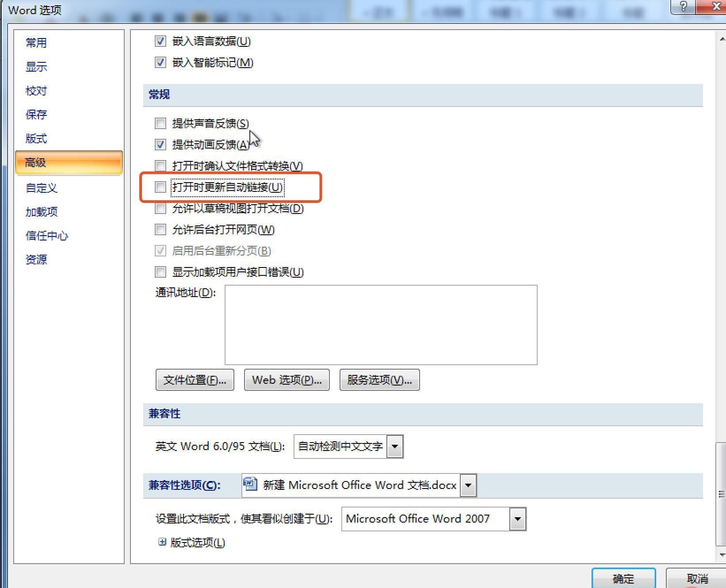Check 打开时更新自动链接(U) option
Viewport: 726px width, 588px height.
coord(160,187)
